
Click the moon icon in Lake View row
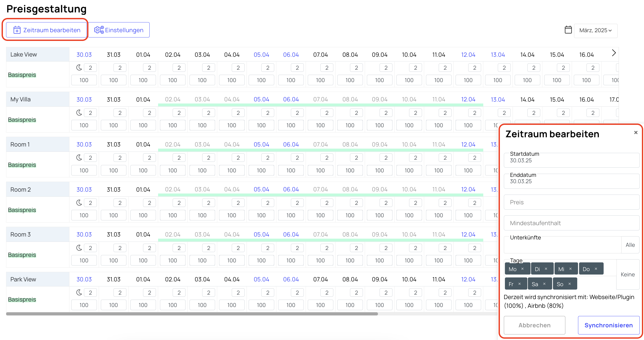coord(79,68)
